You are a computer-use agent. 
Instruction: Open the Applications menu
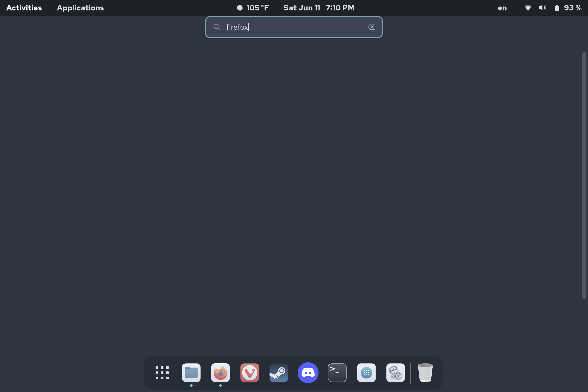pyautogui.click(x=80, y=8)
